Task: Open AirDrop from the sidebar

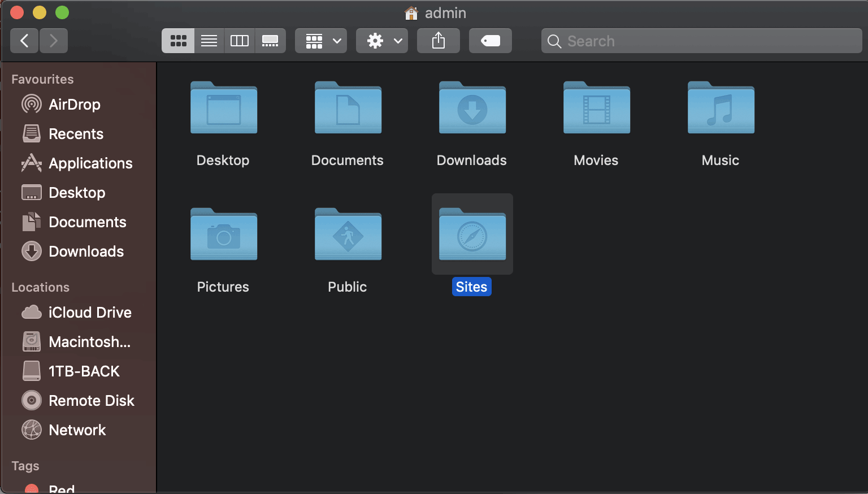Action: [x=74, y=104]
